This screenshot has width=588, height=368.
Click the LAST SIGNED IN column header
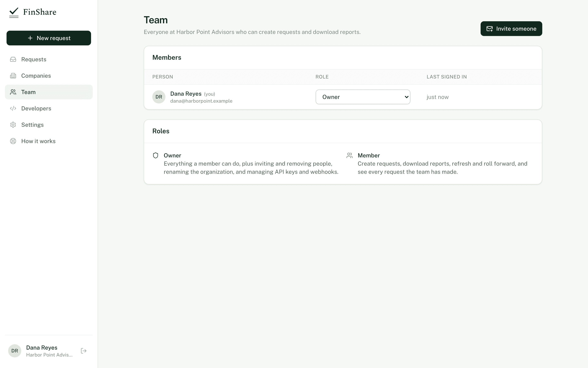point(447,77)
